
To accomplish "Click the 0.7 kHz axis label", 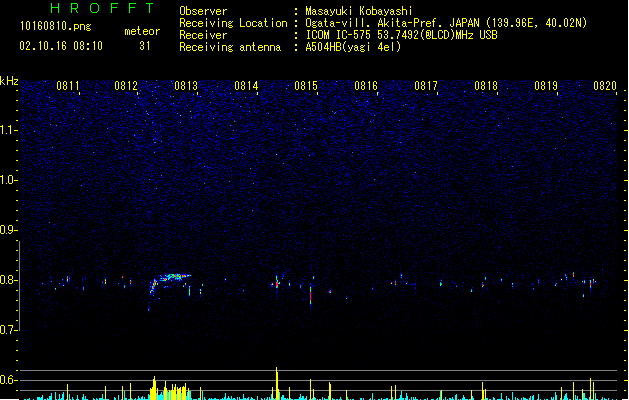I will point(8,330).
